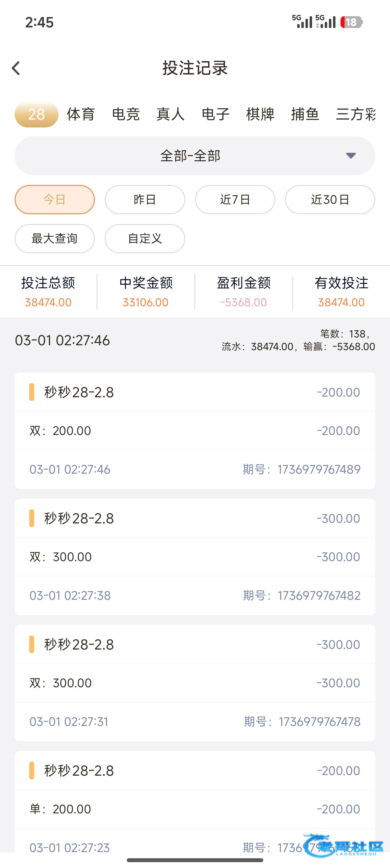Filter records by 近30日

[x=330, y=200]
